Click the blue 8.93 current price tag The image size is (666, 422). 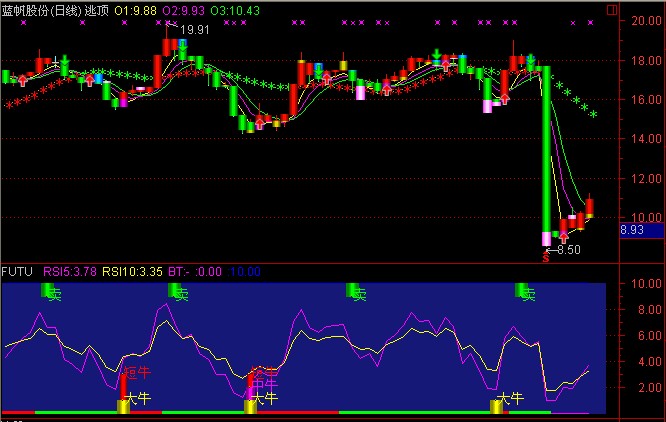tap(632, 230)
